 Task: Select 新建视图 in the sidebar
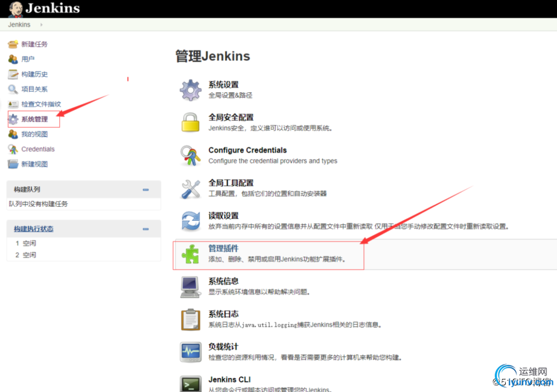[34, 164]
